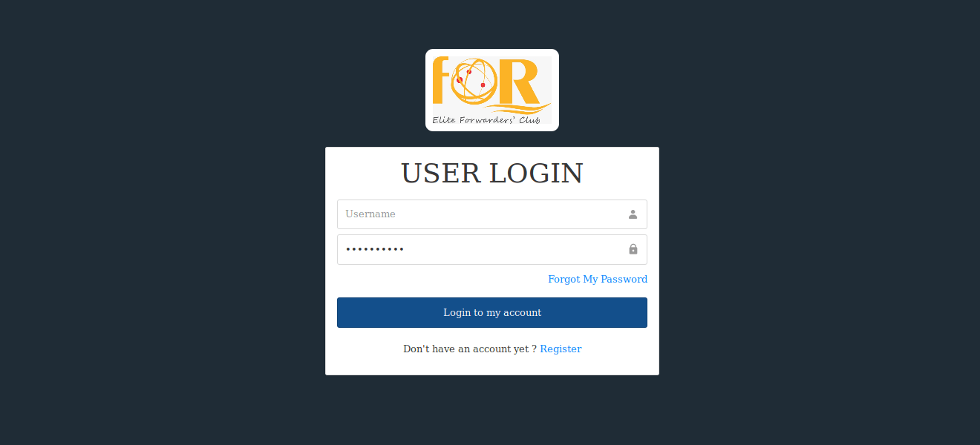
Task: Click a red dot on the logo globe
Action: point(460,79)
